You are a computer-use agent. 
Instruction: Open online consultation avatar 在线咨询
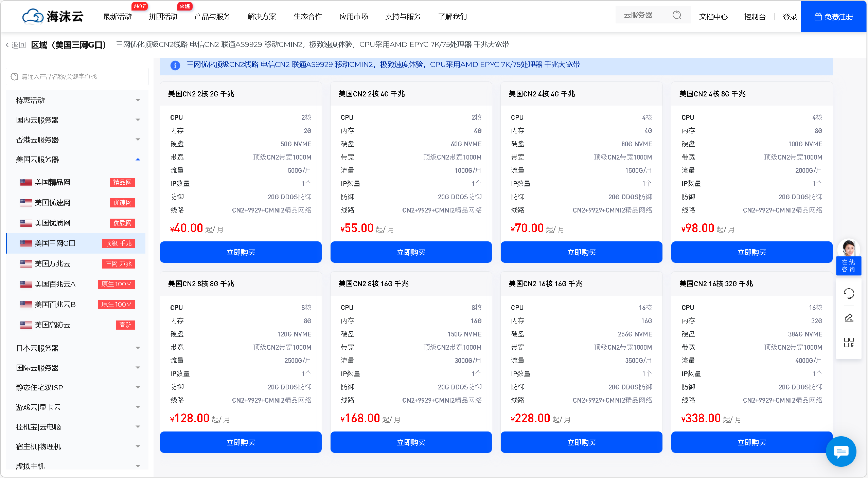pyautogui.click(x=849, y=257)
